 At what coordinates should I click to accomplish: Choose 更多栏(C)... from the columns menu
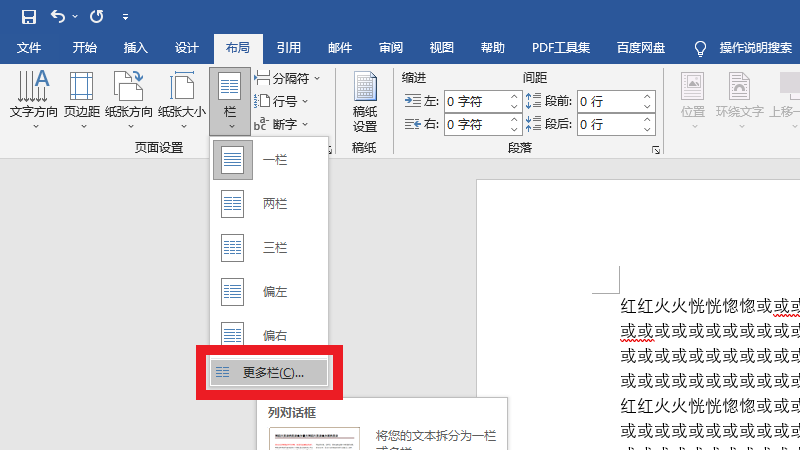pos(269,372)
